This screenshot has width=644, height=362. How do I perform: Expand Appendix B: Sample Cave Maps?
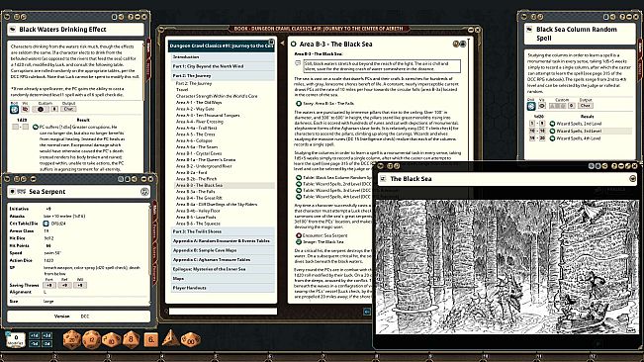click(223, 250)
